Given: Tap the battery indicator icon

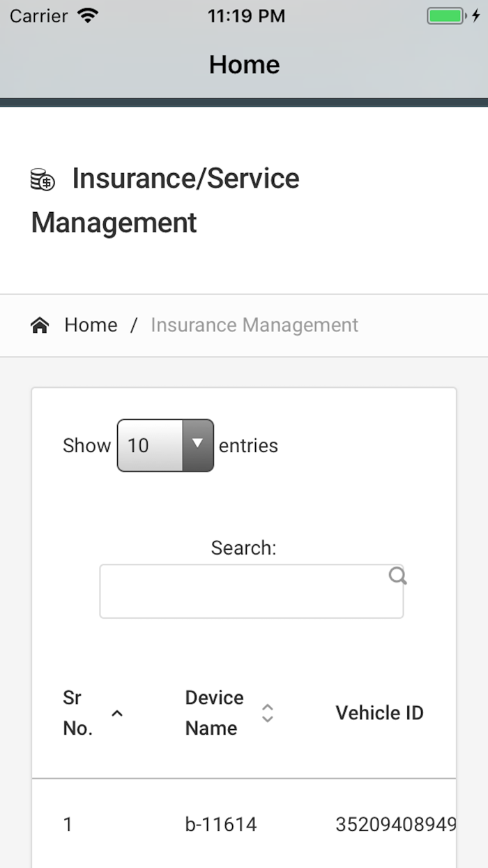Looking at the screenshot, I should point(446,16).
